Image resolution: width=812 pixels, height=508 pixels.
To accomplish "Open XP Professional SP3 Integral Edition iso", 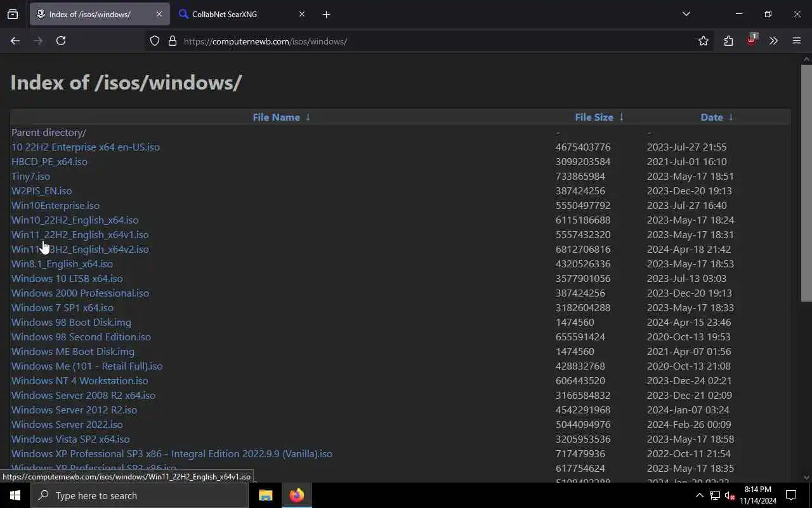I will [172, 453].
